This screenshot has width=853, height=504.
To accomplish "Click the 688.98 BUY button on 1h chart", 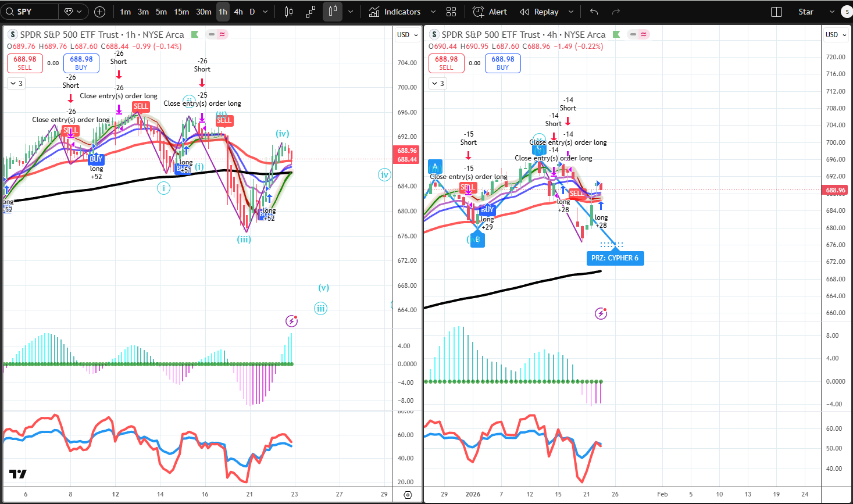I will (81, 63).
